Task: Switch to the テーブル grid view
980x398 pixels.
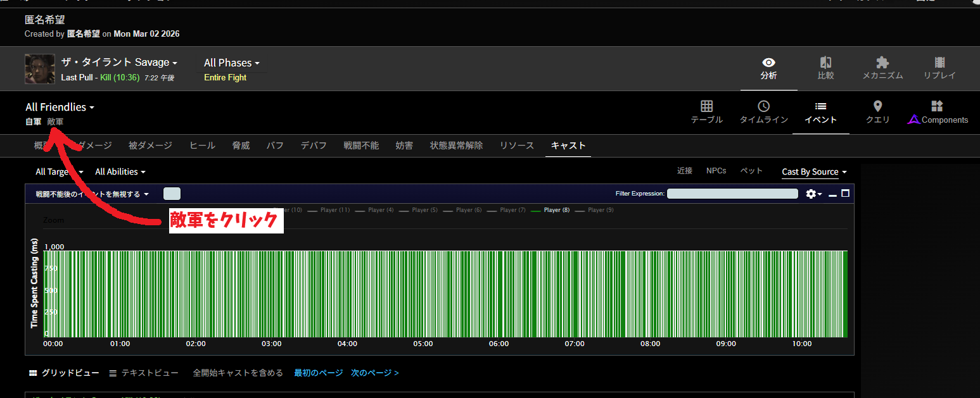Action: point(706,112)
